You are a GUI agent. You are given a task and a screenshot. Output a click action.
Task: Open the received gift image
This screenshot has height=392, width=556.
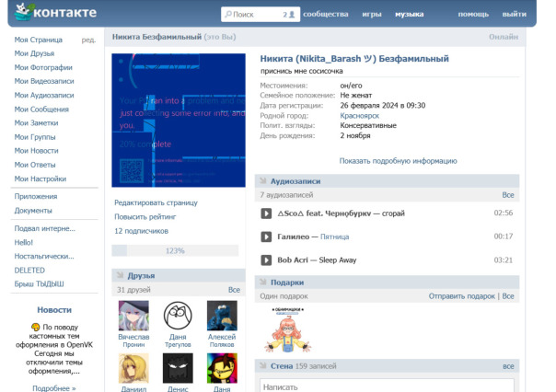(x=288, y=329)
